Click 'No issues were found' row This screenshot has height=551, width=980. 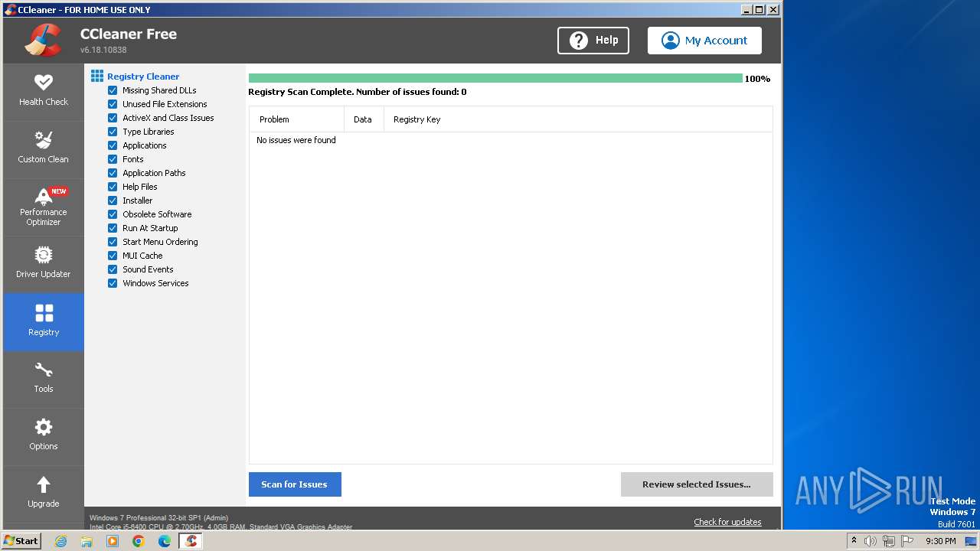511,140
